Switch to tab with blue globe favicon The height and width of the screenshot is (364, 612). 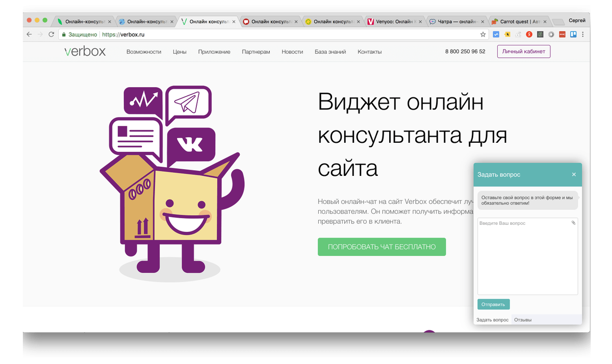(145, 21)
